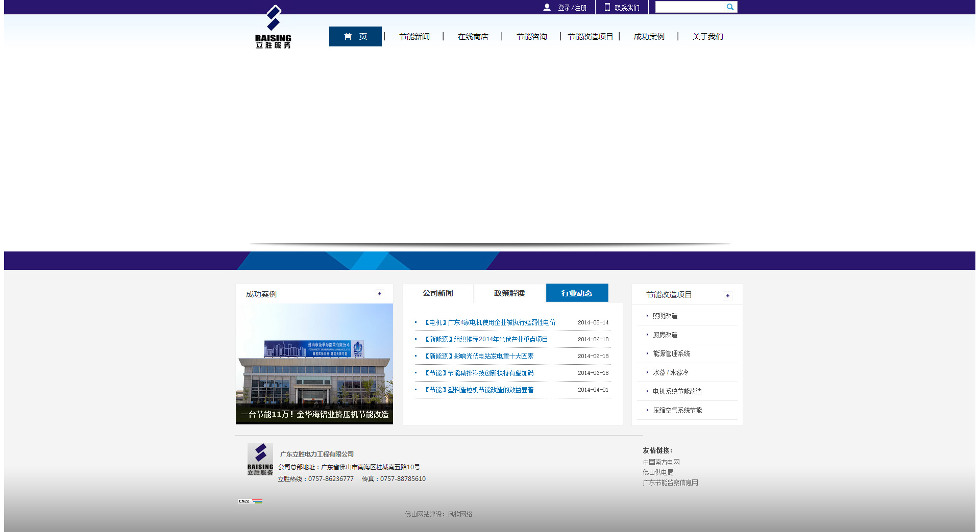Expand 成功案例 with the plus icon
The image size is (980, 532).
[380, 294]
